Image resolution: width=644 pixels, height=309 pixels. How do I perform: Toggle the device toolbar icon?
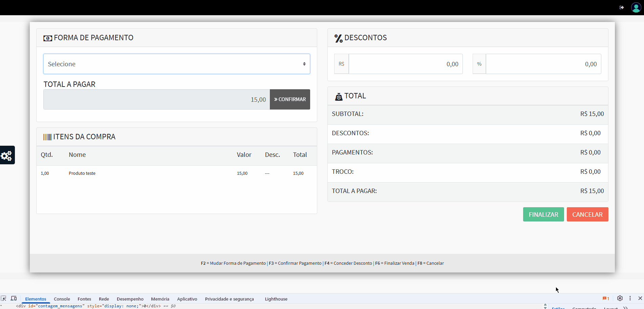pos(14,299)
